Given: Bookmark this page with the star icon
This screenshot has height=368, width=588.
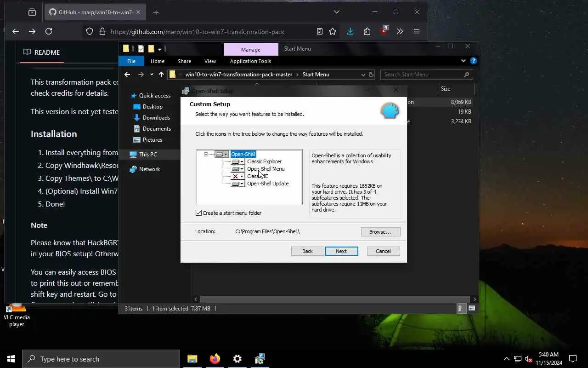Looking at the screenshot, I should [333, 31].
